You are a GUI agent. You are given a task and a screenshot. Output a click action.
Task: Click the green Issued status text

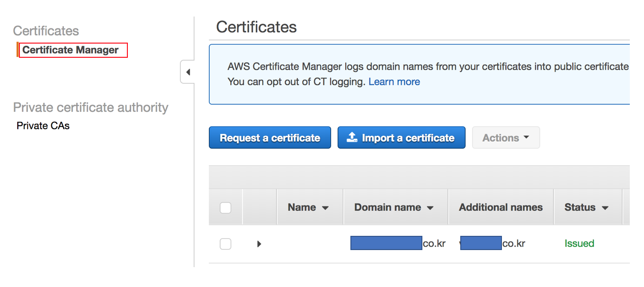[x=579, y=243]
